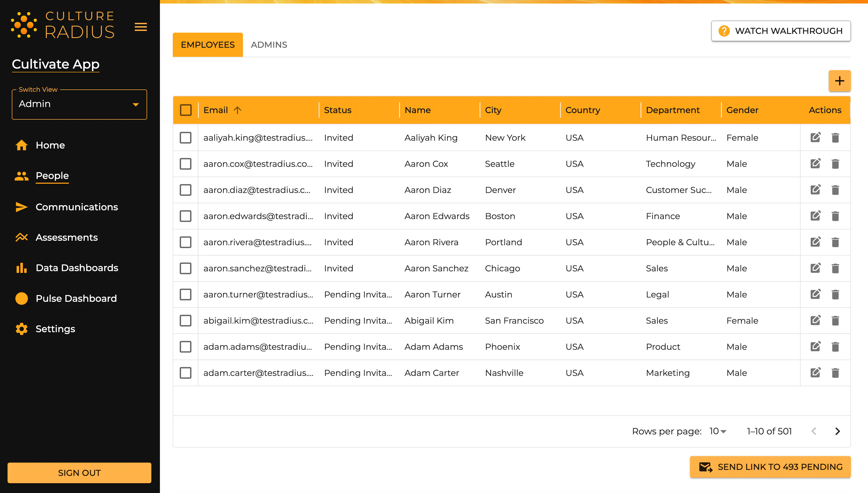Delete Aaron Cox with trash icon

point(835,164)
